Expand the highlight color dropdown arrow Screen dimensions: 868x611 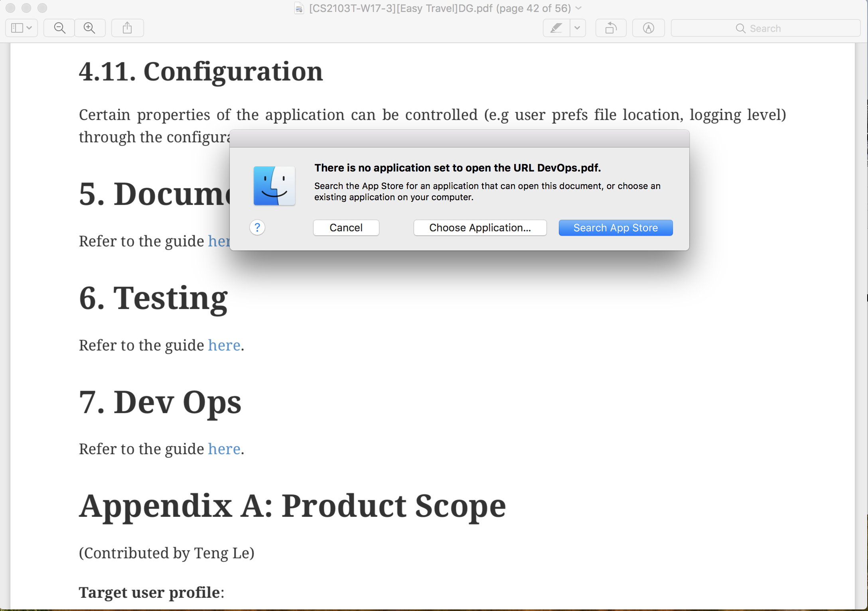577,28
